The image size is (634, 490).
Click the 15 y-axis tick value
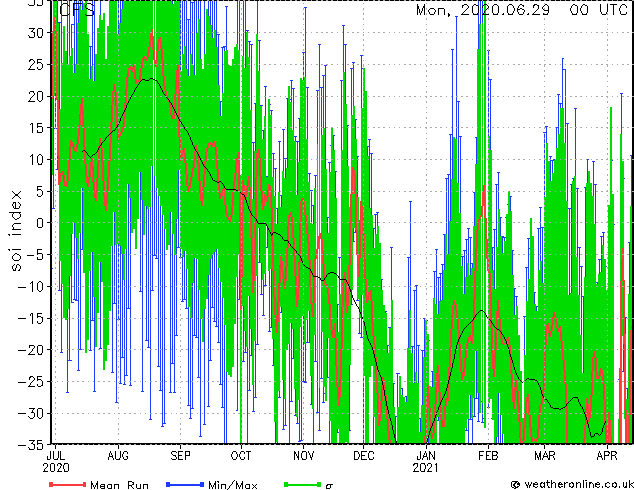click(36, 128)
